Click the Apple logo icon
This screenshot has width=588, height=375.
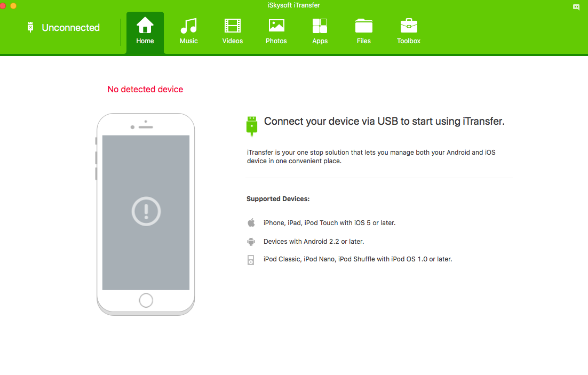(x=251, y=223)
